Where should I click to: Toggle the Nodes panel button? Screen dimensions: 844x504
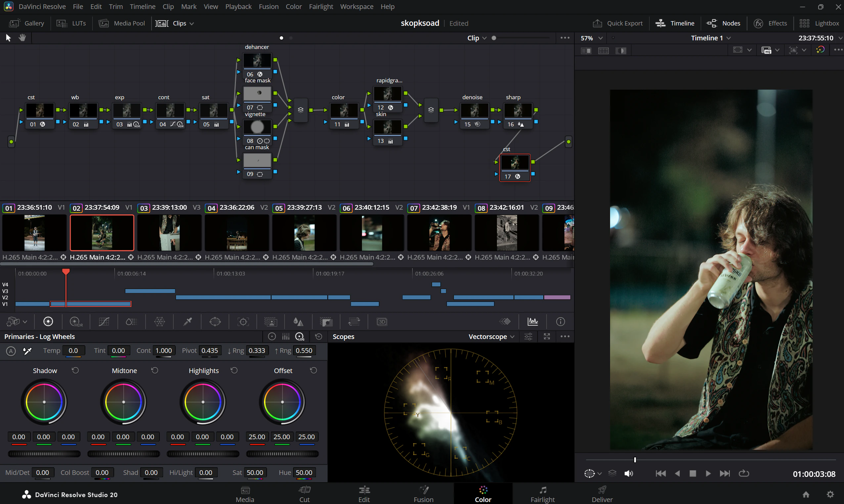click(723, 23)
